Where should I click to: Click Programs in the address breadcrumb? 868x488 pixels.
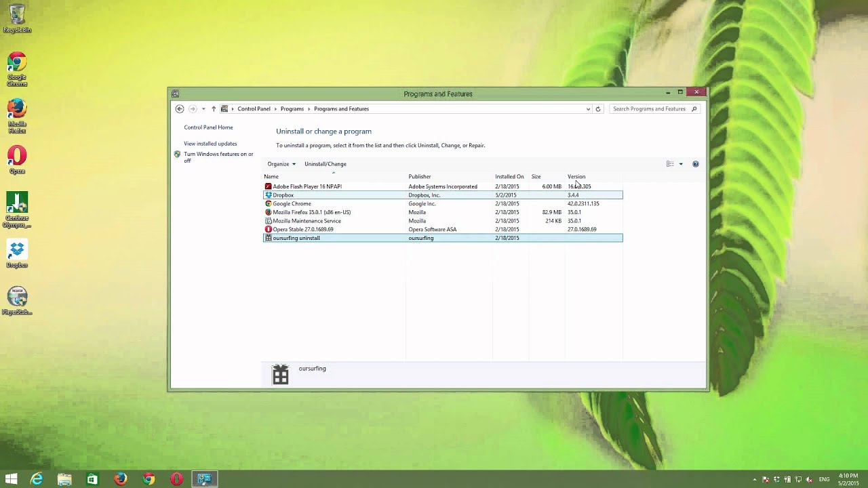[x=292, y=109]
